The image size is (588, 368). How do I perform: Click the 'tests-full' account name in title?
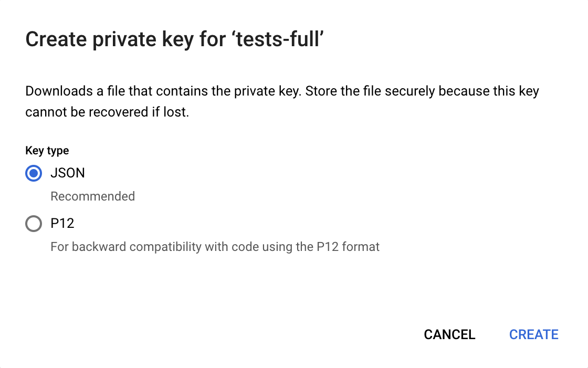279,39
